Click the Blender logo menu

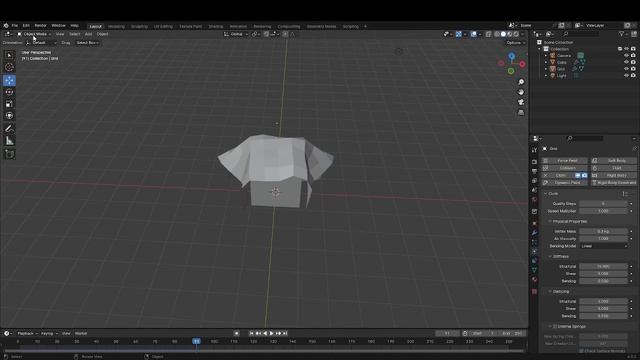tap(6, 25)
